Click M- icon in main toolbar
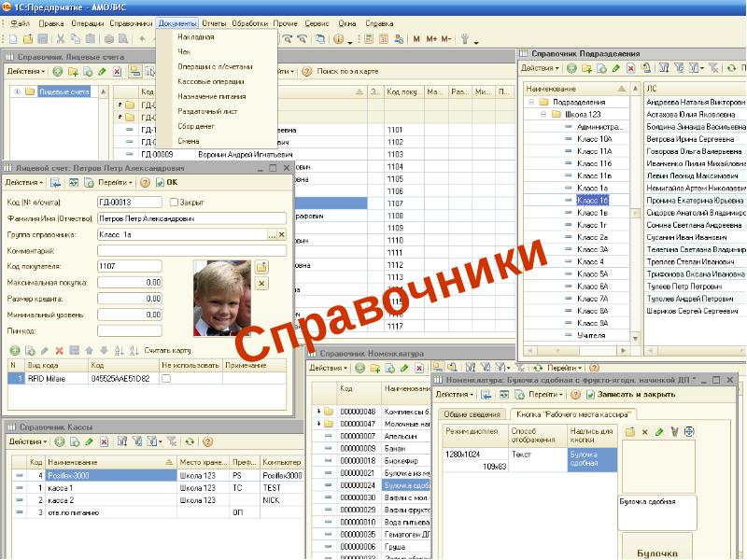Screen dimensions: 747x560 click(446, 39)
